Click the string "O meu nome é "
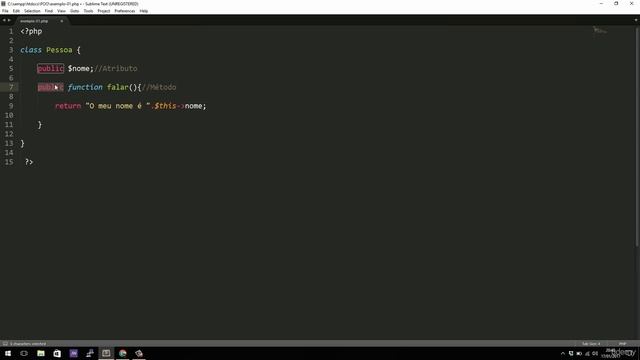 click(118, 106)
